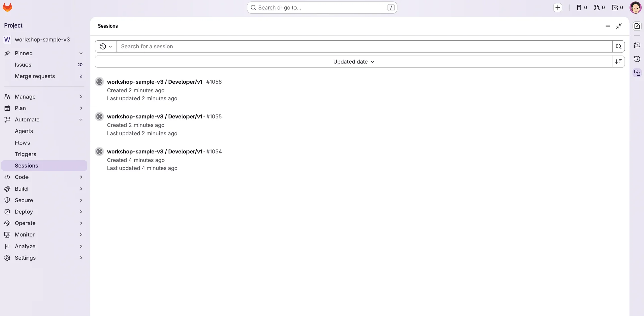Click the GitLab logo home icon
Viewport: 644px width, 316px height.
(7, 7)
